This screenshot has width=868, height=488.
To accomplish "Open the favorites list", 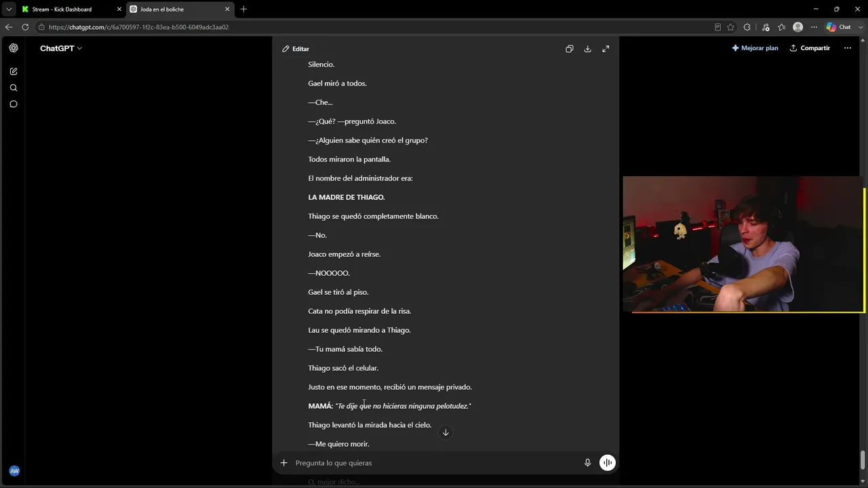I will (x=782, y=27).
